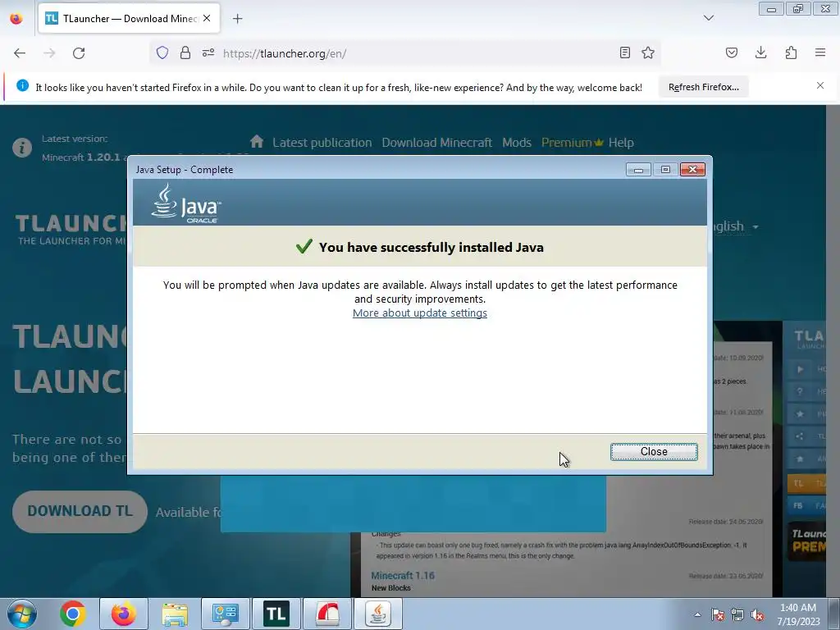840x630 pixels.
Task: Minimize the Java Setup dialog
Action: point(638,170)
